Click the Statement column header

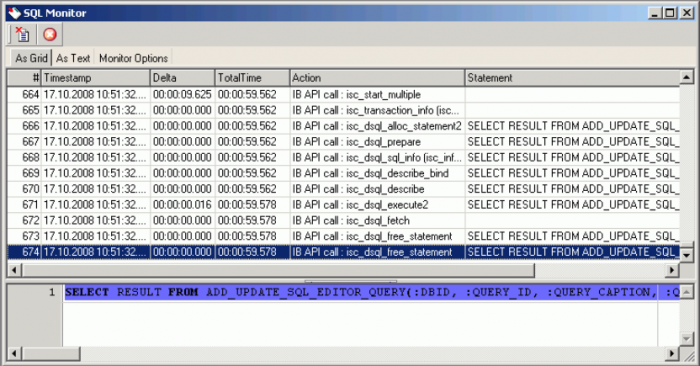coord(572,78)
